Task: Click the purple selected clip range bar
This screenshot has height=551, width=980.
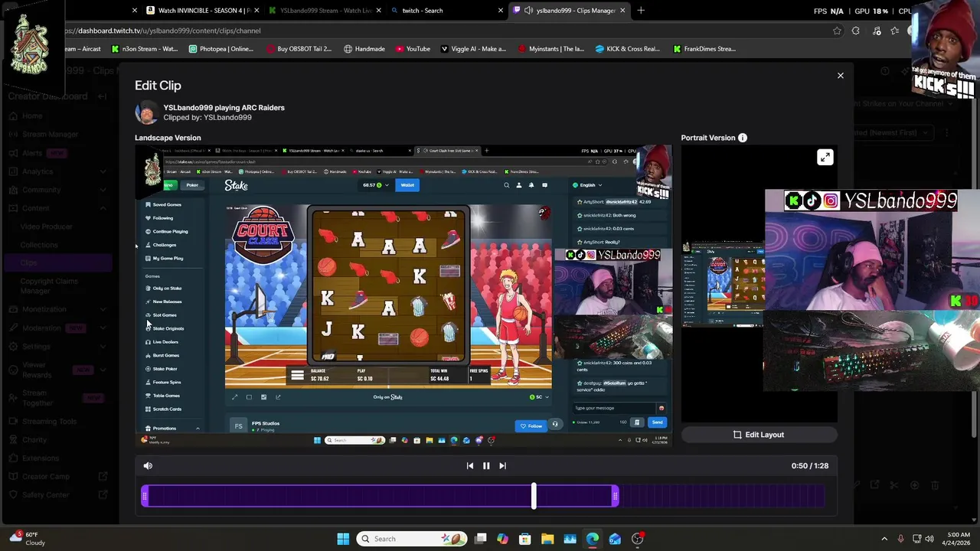Action: click(x=380, y=497)
